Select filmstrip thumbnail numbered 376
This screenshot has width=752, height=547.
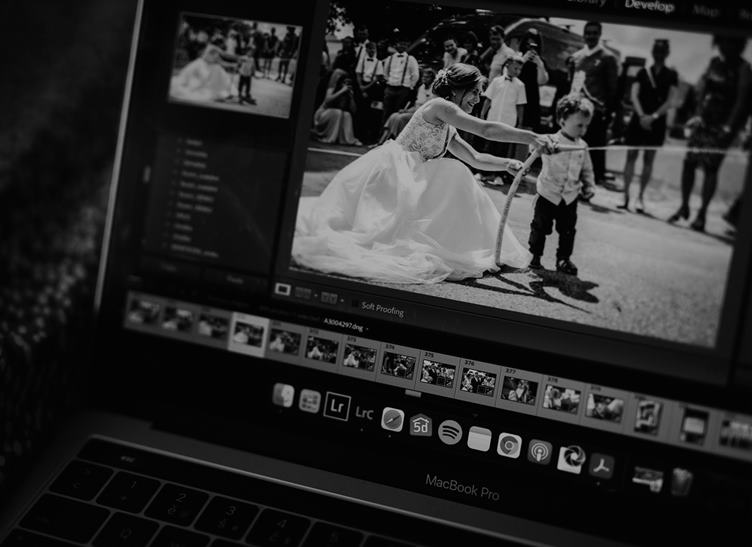[478, 381]
